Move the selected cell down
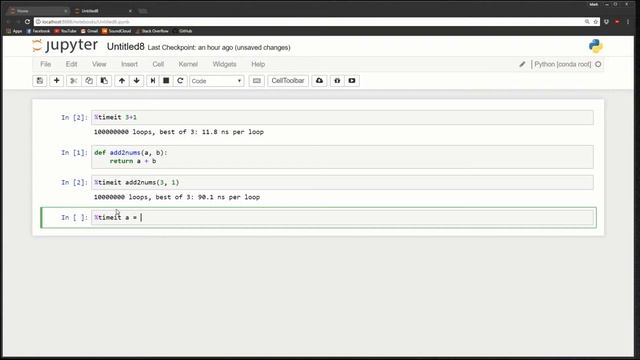 coord(137,81)
